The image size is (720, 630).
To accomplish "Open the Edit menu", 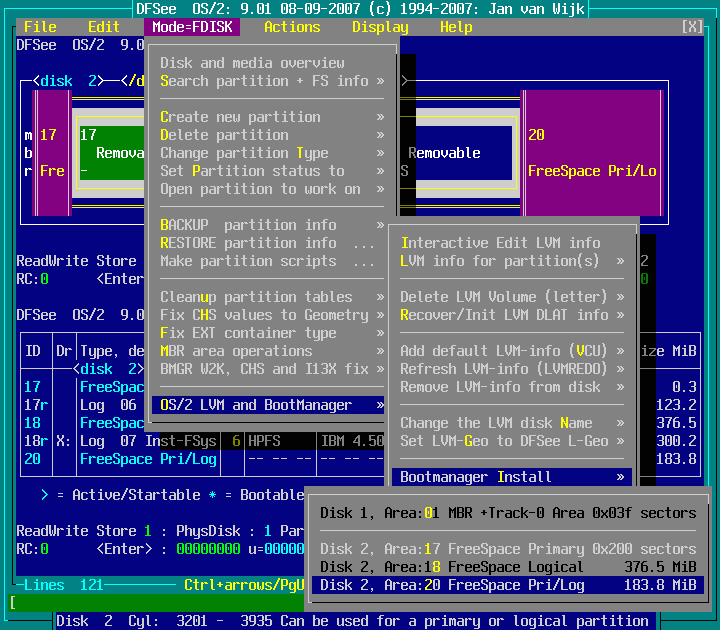I will coord(103,27).
